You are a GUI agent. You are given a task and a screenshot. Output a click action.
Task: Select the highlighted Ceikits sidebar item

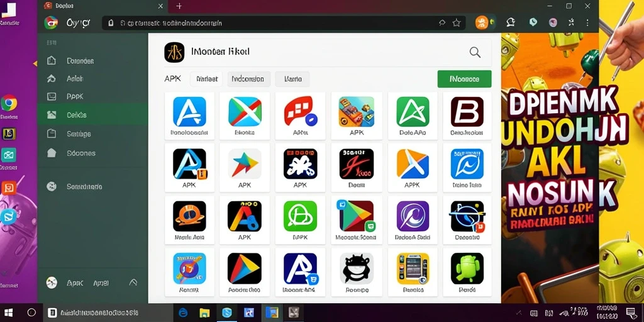click(x=92, y=115)
